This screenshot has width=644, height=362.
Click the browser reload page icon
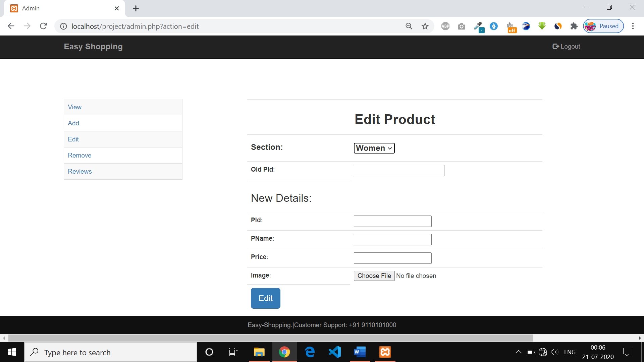pyautogui.click(x=43, y=26)
